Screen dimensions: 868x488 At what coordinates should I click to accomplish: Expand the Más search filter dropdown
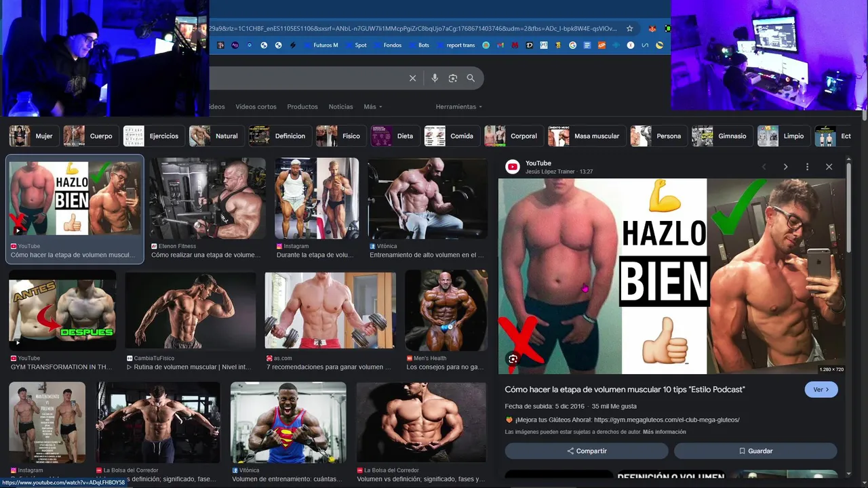pos(373,106)
